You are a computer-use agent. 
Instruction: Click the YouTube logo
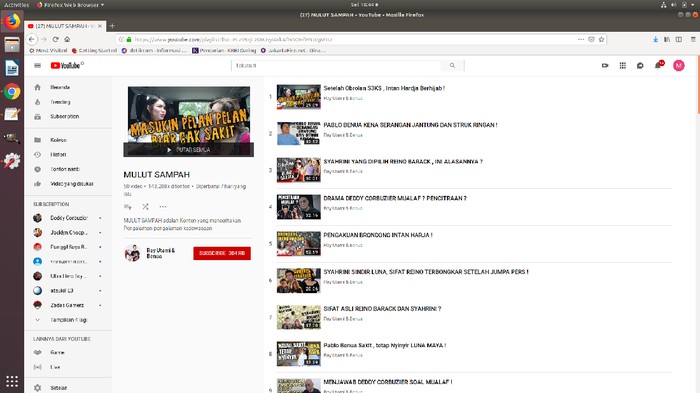pos(67,66)
